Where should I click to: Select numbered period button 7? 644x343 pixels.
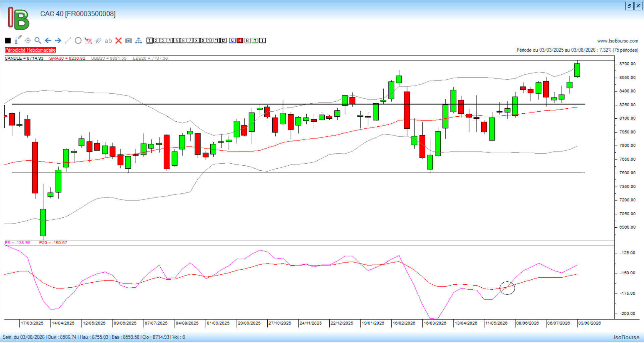tap(190, 41)
